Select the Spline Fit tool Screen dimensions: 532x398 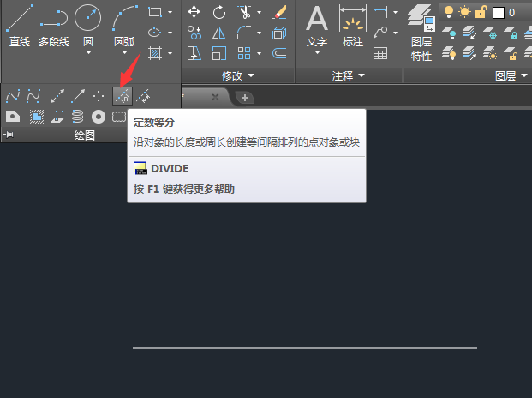13,96
